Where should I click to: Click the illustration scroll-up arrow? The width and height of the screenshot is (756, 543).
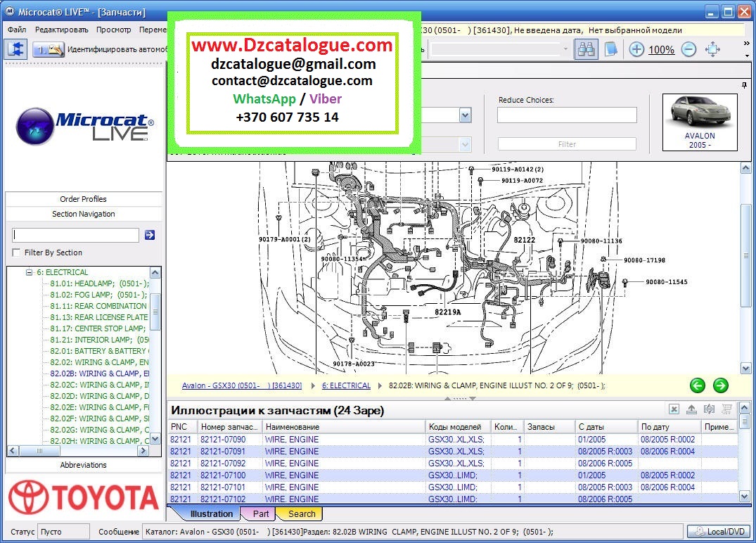click(745, 168)
